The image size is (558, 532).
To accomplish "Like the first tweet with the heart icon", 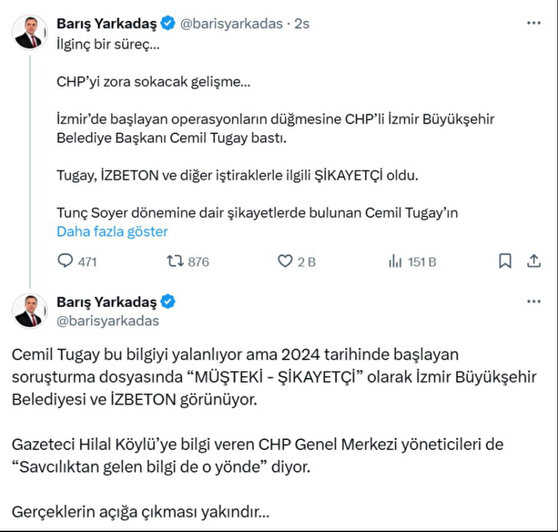I will point(285,261).
